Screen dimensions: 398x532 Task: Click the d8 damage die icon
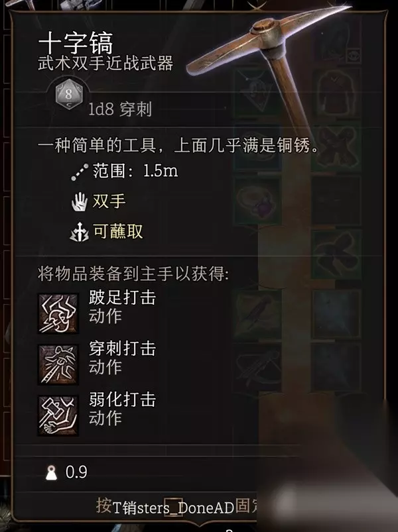(x=69, y=94)
